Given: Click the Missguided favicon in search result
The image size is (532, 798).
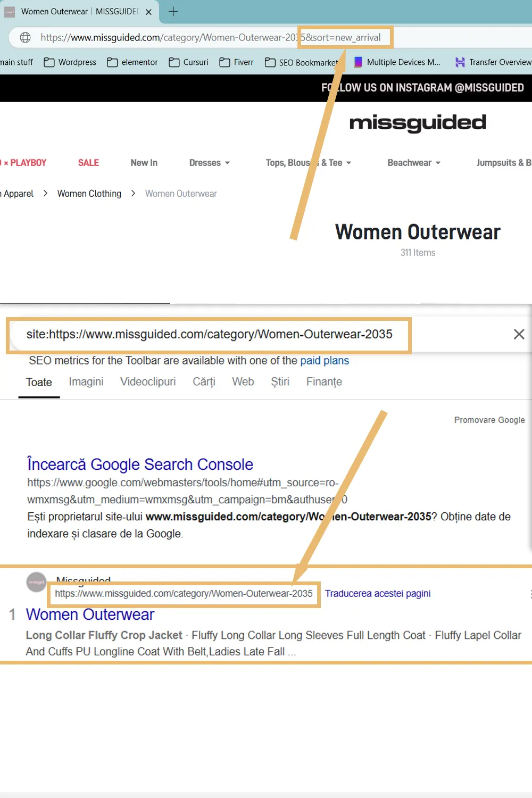Looking at the screenshot, I should 37,582.
